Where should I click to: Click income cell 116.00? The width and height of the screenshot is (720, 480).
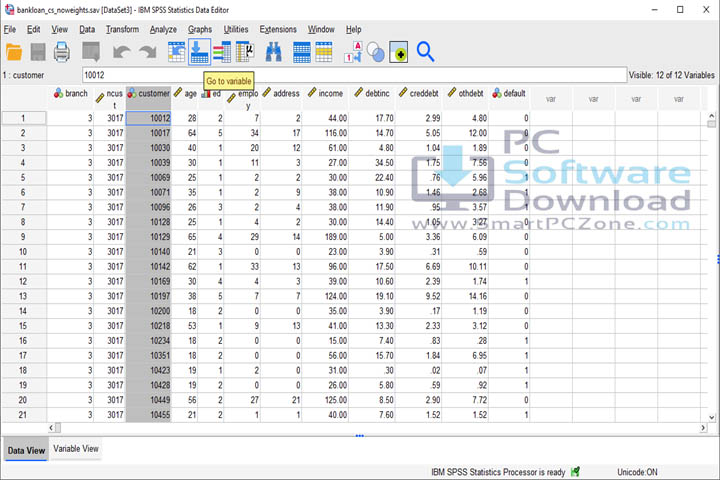(x=326, y=133)
